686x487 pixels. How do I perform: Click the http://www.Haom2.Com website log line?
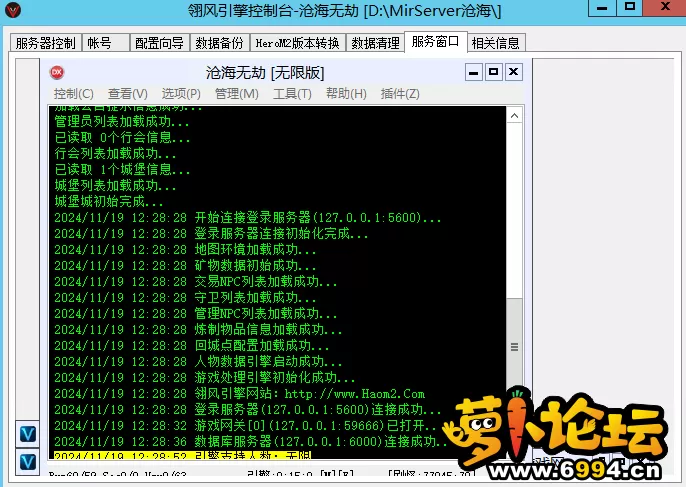(239, 394)
